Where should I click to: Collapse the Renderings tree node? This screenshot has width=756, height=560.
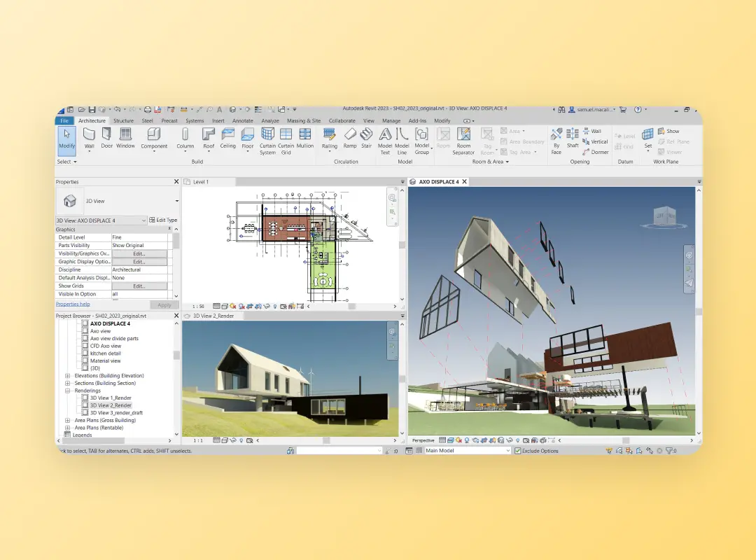pyautogui.click(x=68, y=391)
